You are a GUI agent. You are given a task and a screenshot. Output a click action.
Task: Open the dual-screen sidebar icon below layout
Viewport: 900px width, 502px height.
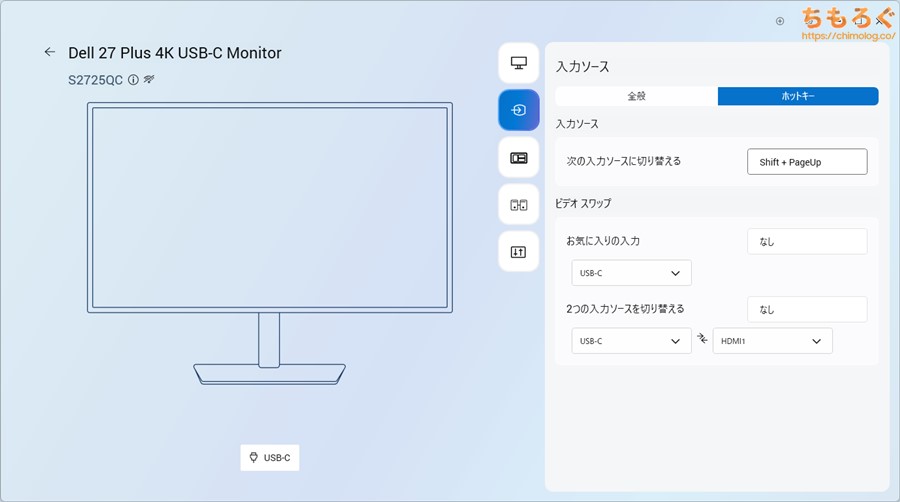click(518, 205)
